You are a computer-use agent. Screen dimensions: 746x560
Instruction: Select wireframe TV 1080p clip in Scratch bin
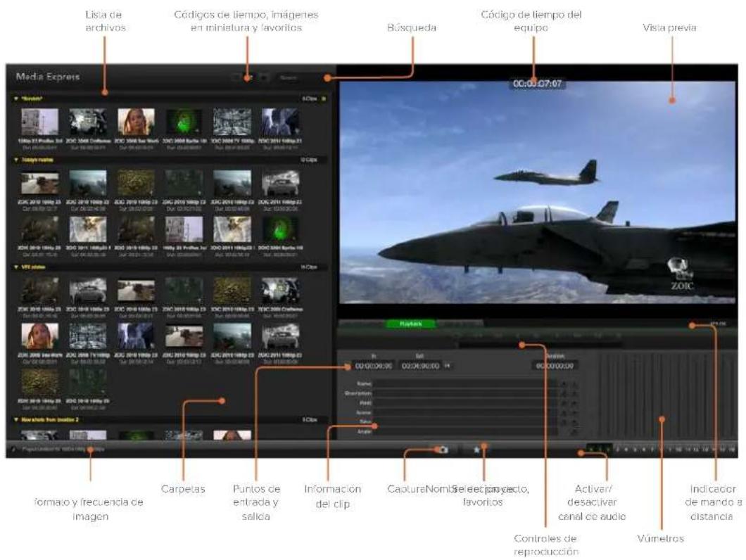click(x=232, y=122)
